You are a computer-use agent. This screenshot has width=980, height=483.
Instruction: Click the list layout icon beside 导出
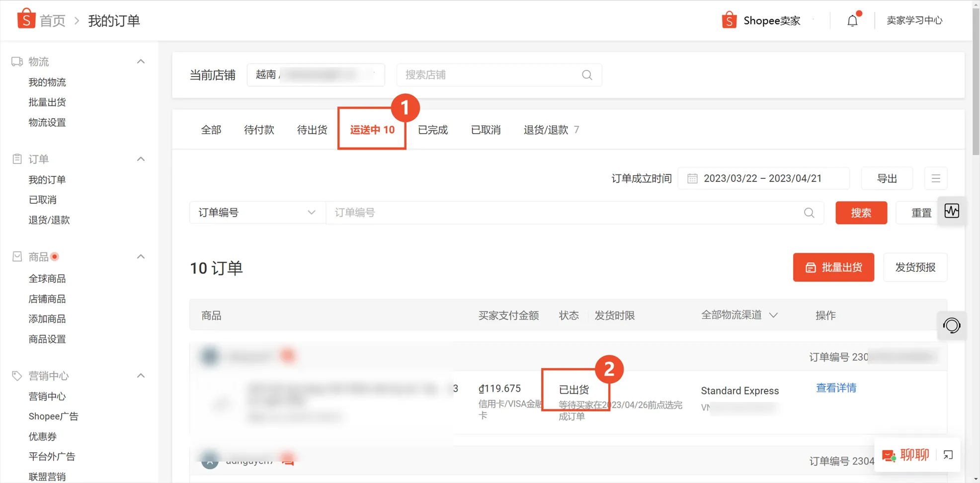936,178
